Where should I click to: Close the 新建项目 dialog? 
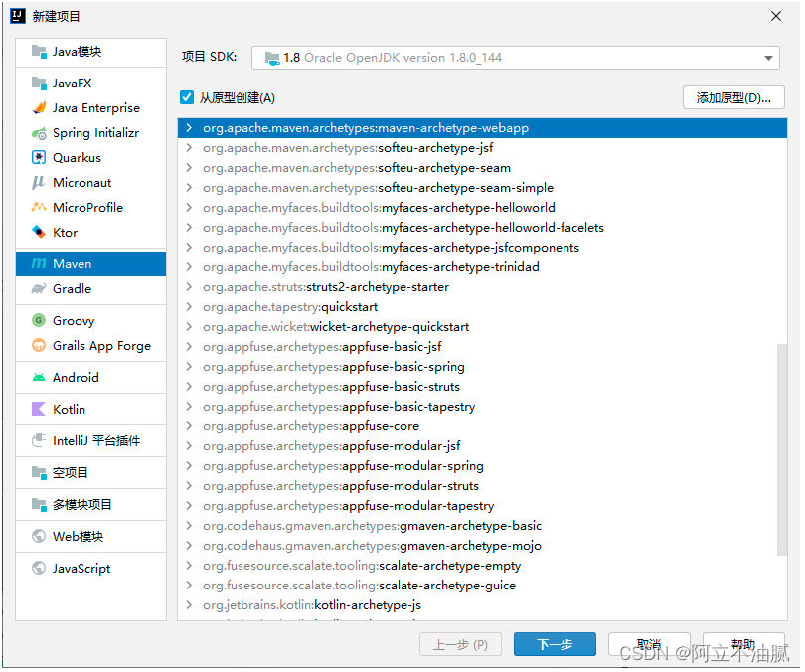776,16
